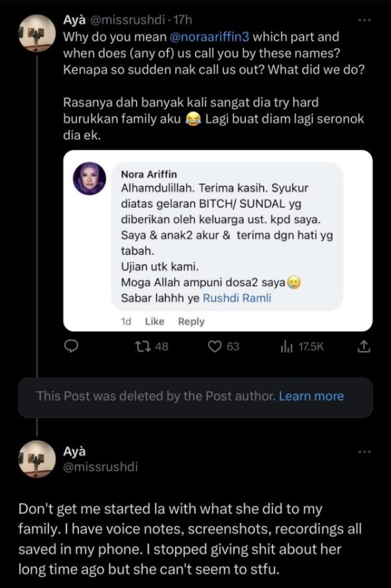Tap the share upload icon
Viewport: 391px width, 588px height.
coord(364,346)
